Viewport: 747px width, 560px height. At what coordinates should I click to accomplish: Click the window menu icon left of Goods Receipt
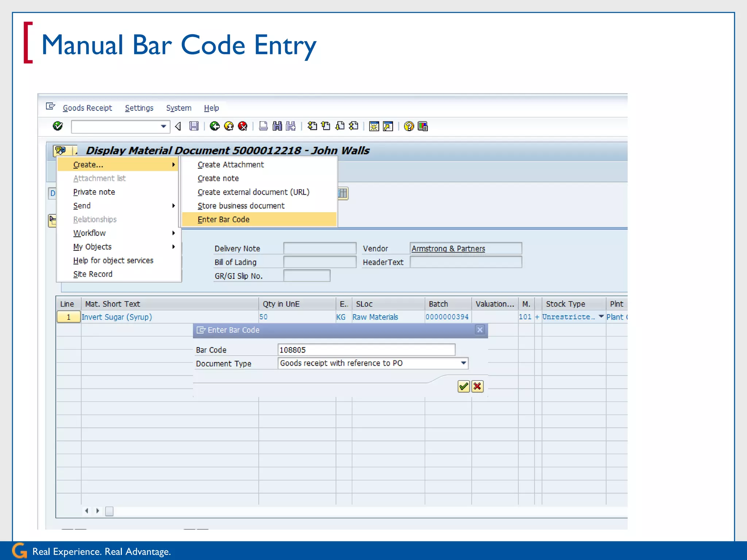point(50,106)
